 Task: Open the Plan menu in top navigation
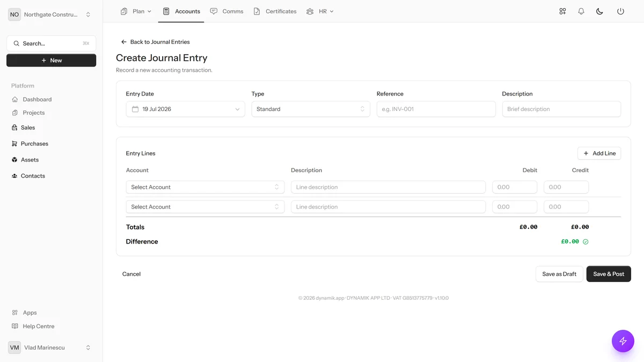(136, 11)
